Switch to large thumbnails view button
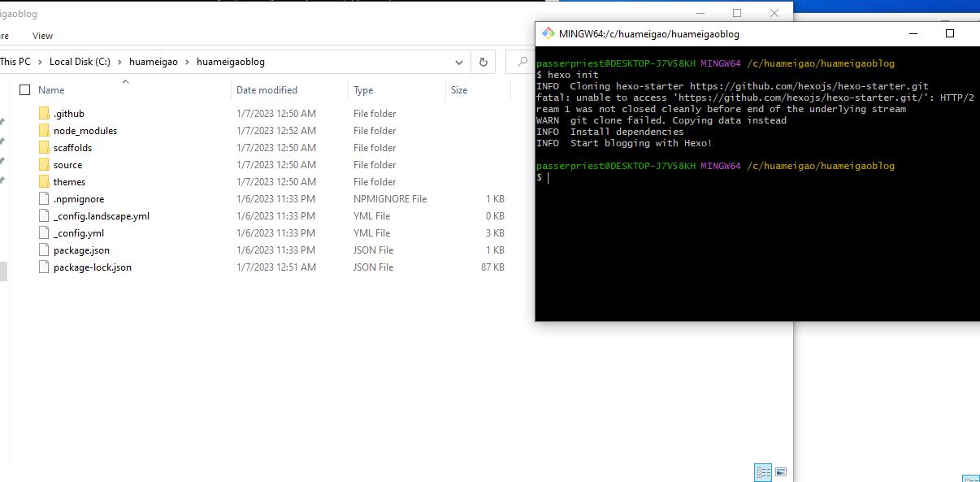The height and width of the screenshot is (482, 980). coord(781,472)
